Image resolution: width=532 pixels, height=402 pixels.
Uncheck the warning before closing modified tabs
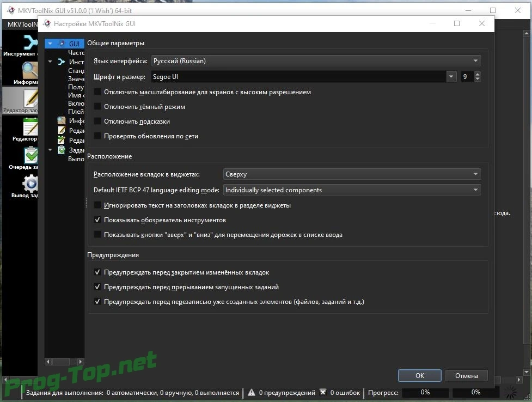click(97, 272)
